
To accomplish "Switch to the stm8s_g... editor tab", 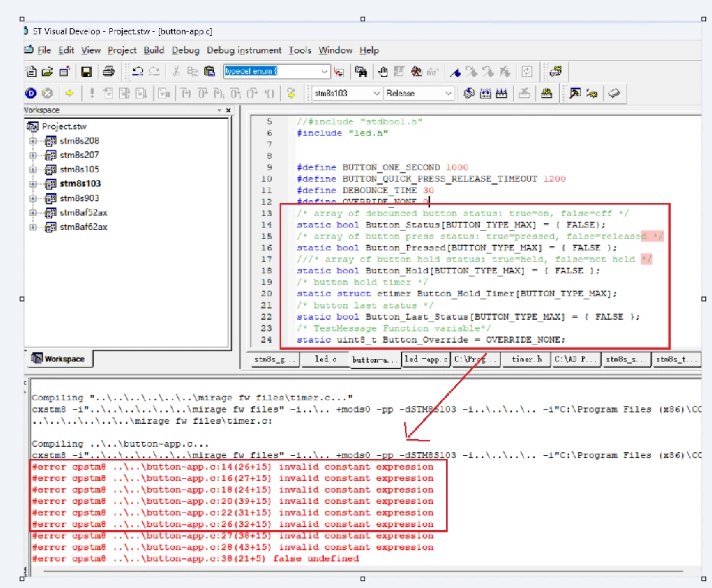I will coord(275,359).
